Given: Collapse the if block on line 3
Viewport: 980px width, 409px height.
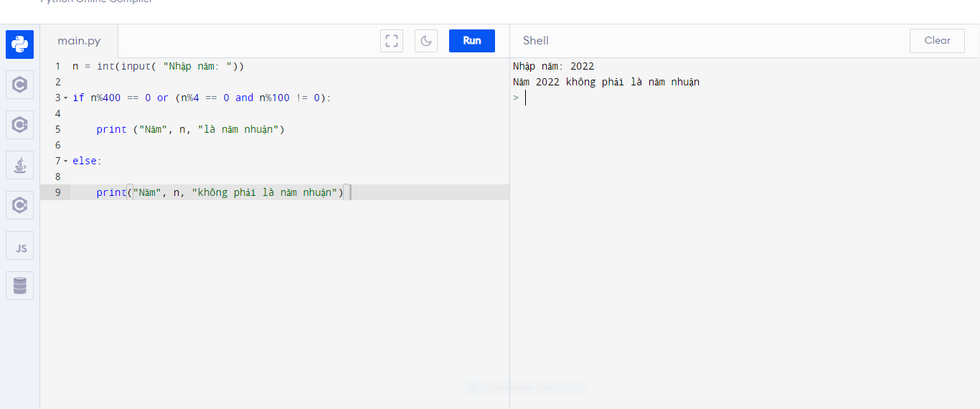Looking at the screenshot, I should (x=66, y=98).
